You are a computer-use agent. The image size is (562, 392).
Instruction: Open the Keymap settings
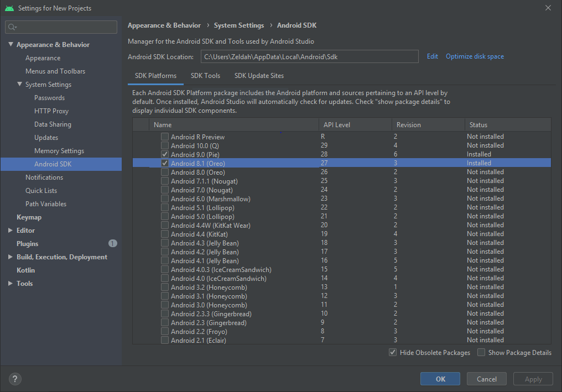pos(29,217)
